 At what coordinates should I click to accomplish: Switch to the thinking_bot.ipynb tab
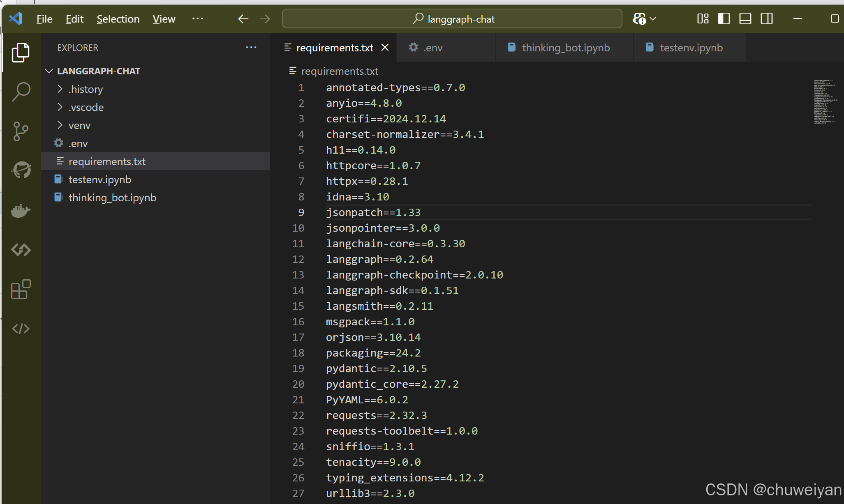565,47
